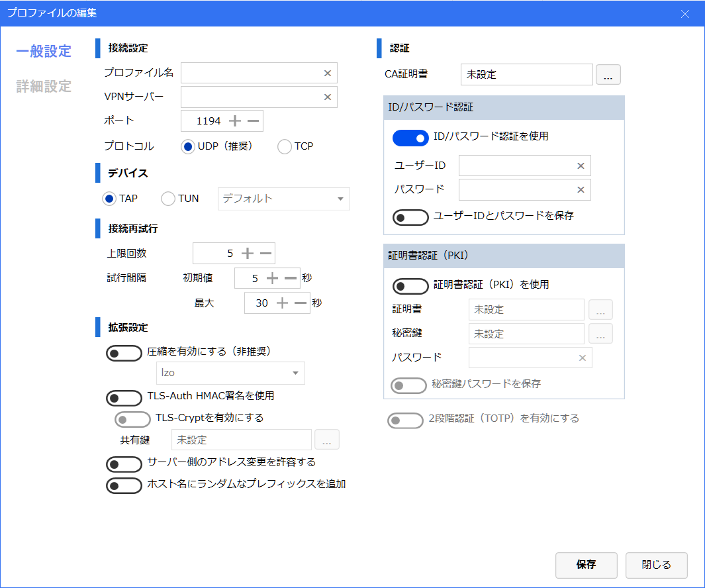Click the 保存 button
Image resolution: width=705 pixels, height=588 pixels.
tap(586, 565)
